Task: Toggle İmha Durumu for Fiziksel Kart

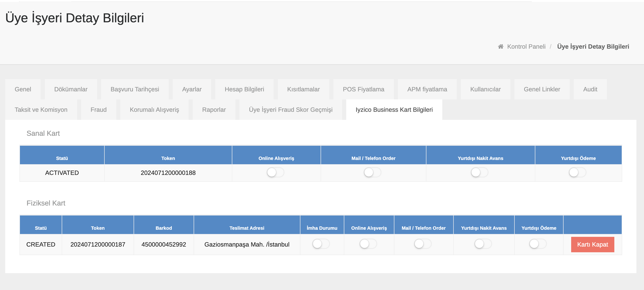Action: click(x=321, y=244)
